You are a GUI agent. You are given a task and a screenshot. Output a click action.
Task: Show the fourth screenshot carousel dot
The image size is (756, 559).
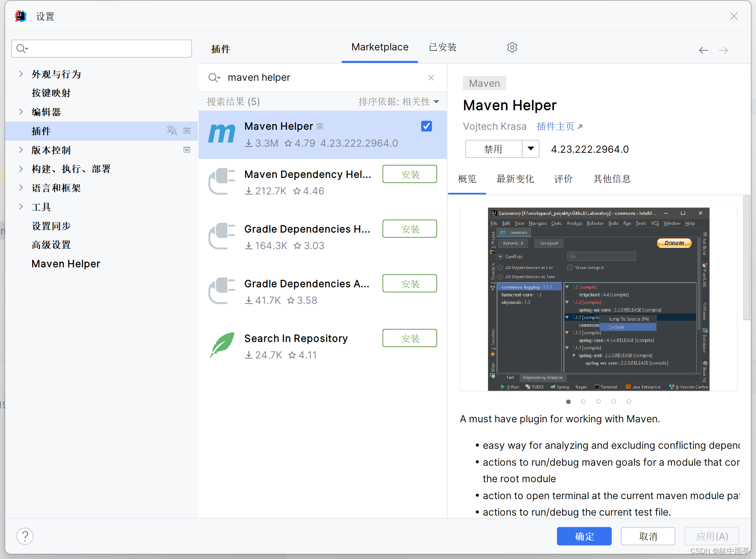(x=614, y=401)
